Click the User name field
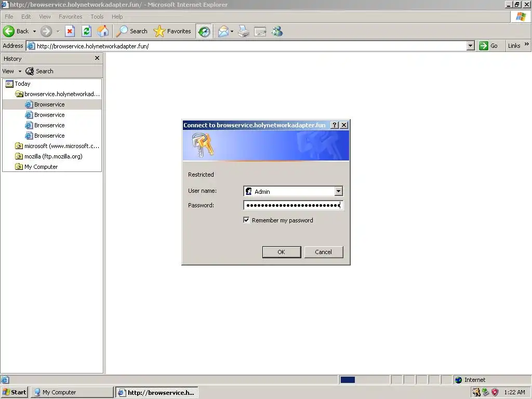Screen dimensions: 532x399 pos(293,191)
